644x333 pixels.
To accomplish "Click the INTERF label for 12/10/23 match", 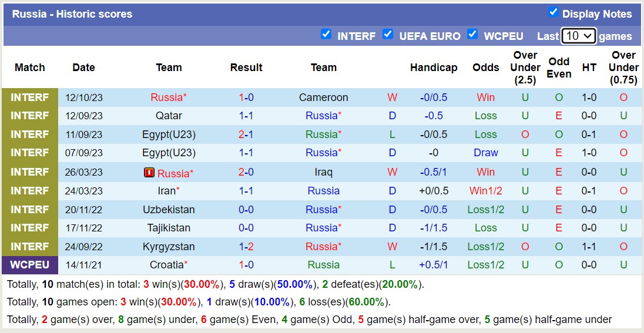I will click(x=30, y=97).
